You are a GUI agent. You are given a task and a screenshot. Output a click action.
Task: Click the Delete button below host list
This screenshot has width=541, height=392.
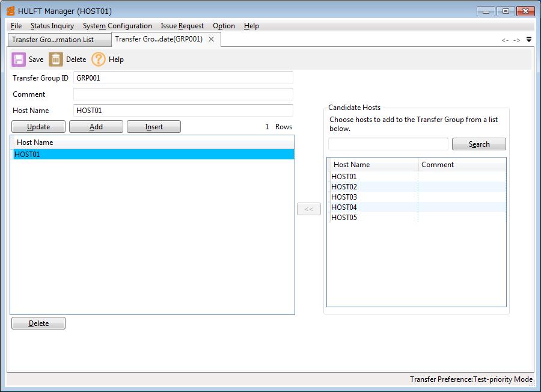(38, 323)
